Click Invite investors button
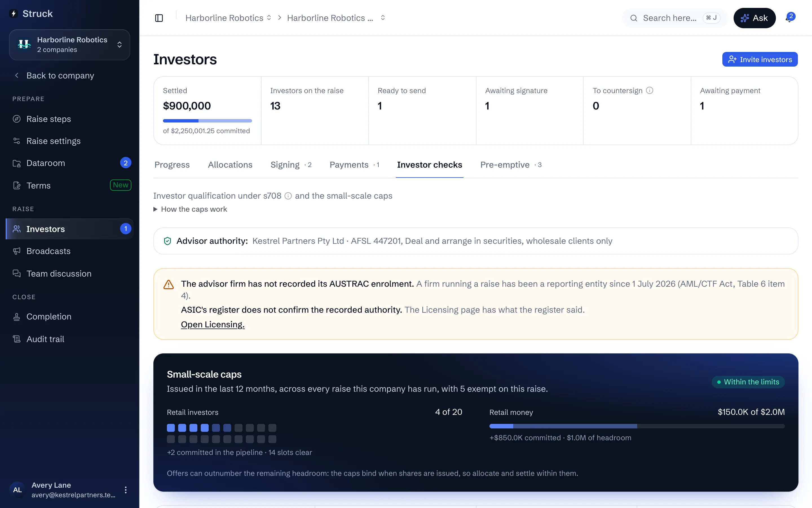This screenshot has height=508, width=812. coord(760,60)
